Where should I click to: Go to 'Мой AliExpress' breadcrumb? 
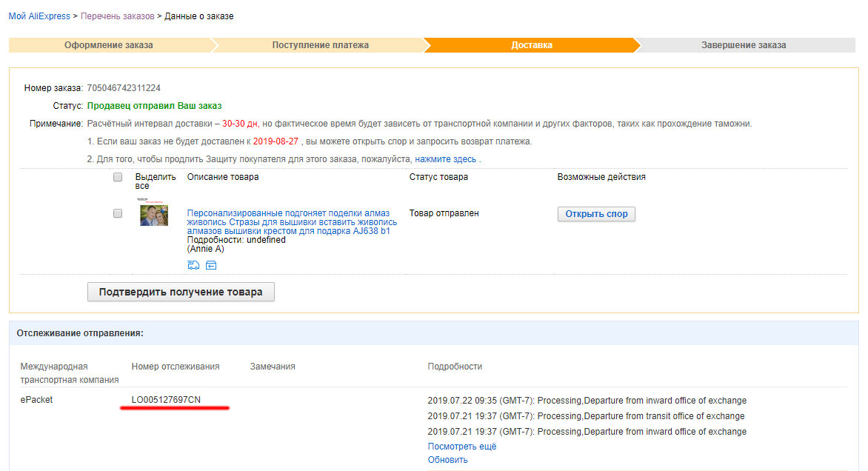point(39,16)
